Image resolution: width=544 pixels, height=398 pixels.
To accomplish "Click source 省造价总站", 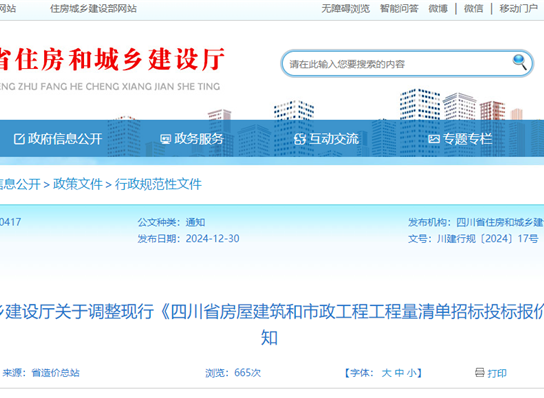I will coord(56,373).
